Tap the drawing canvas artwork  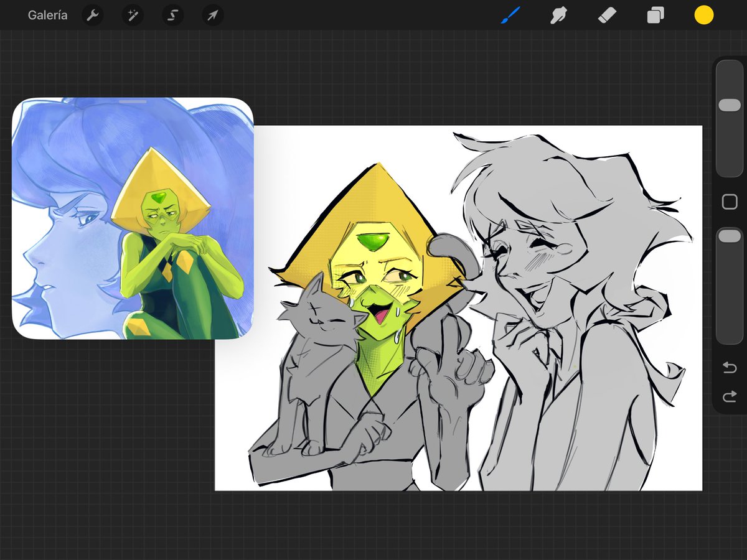[x=458, y=308]
